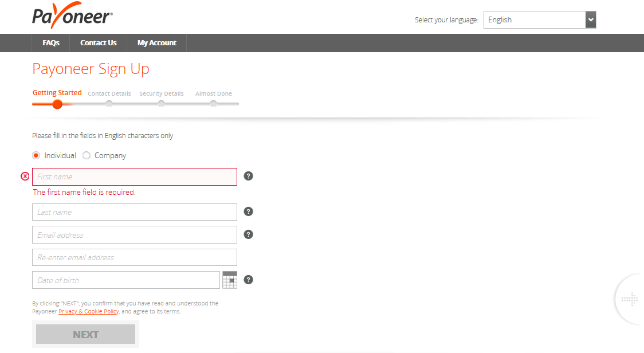The height and width of the screenshot is (353, 644).
Task: Open the date of birth calendar picker
Action: [230, 280]
